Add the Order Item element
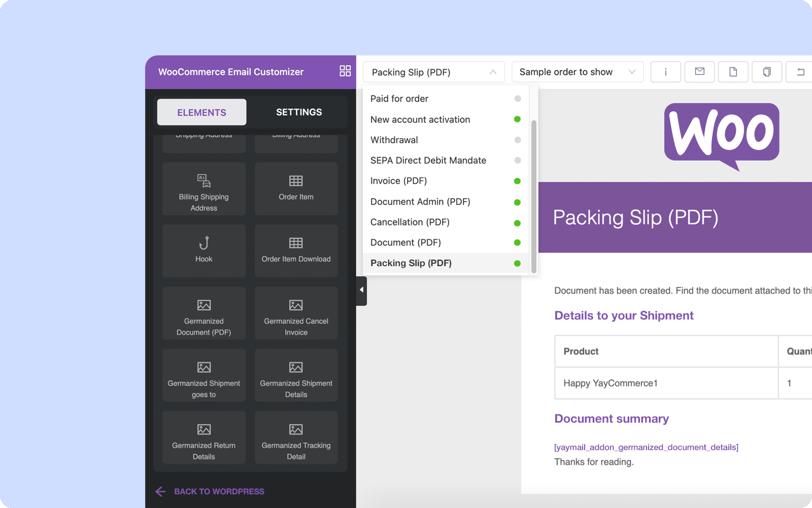This screenshot has height=508, width=812. [296, 189]
